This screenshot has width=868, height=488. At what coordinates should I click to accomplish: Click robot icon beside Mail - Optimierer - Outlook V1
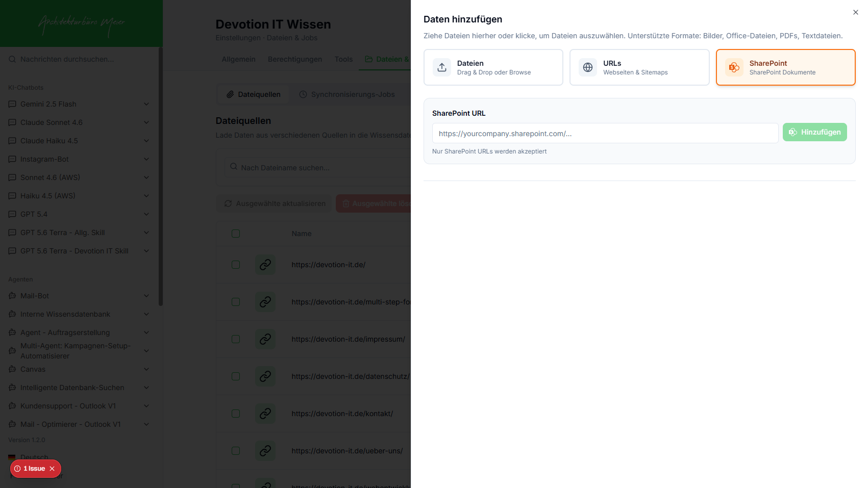(x=12, y=424)
